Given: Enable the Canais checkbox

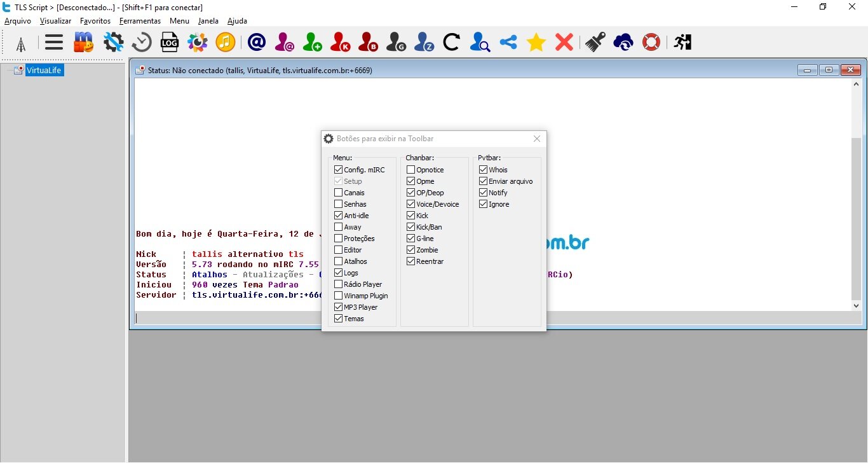Looking at the screenshot, I should coord(339,193).
